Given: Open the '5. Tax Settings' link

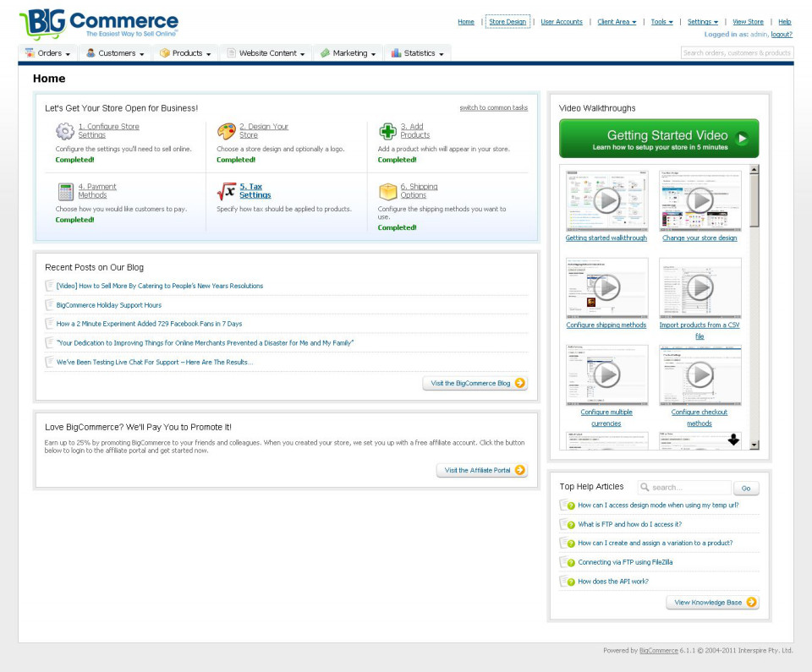Looking at the screenshot, I should (255, 190).
